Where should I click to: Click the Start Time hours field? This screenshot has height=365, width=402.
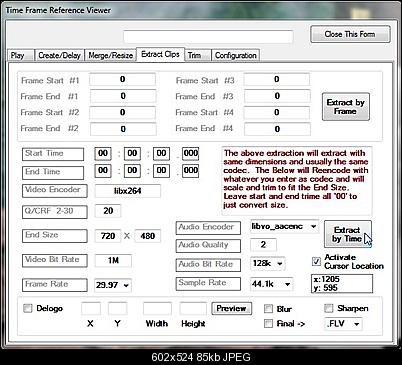pos(103,153)
